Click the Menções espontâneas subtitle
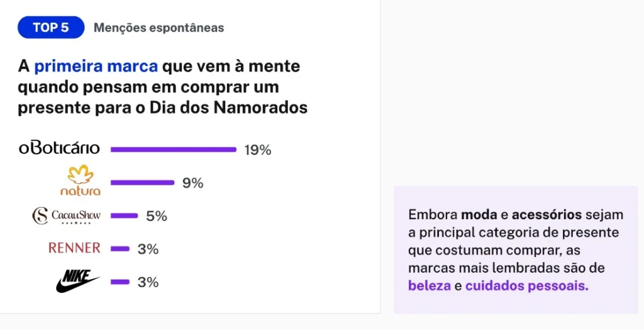This screenshot has width=644, height=330. pyautogui.click(x=159, y=28)
